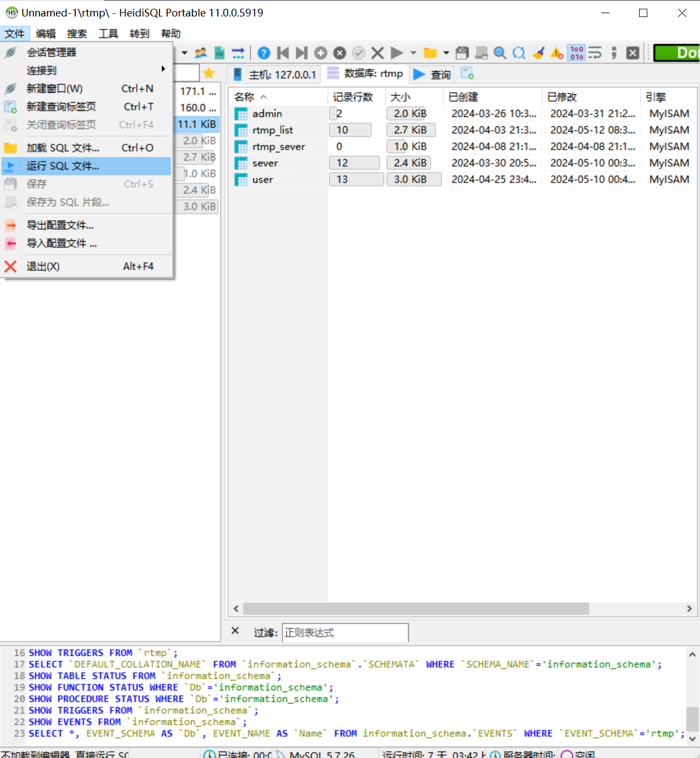This screenshot has width=700, height=758.
Task: Open the File menu
Action: (x=15, y=33)
